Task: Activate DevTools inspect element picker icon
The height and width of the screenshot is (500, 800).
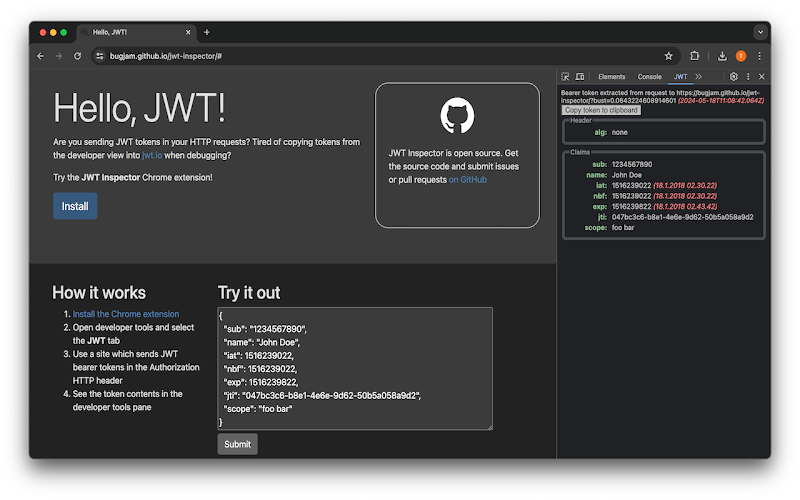Action: 565,77
